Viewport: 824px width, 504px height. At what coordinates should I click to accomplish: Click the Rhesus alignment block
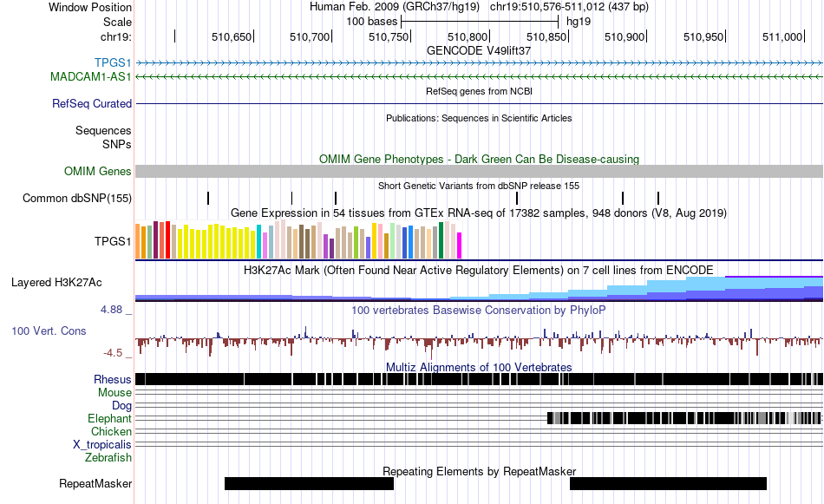click(x=479, y=379)
